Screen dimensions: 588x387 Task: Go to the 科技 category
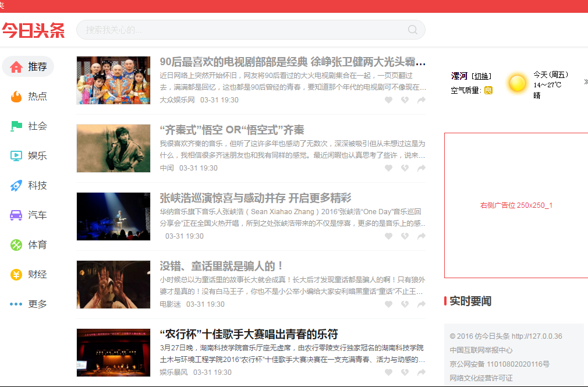click(28, 186)
